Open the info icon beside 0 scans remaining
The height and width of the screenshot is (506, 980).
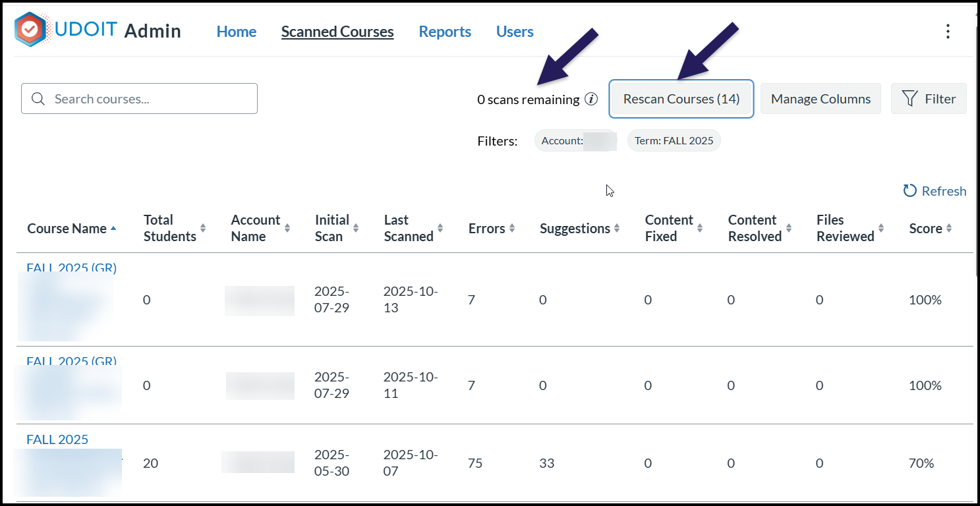[x=592, y=99]
